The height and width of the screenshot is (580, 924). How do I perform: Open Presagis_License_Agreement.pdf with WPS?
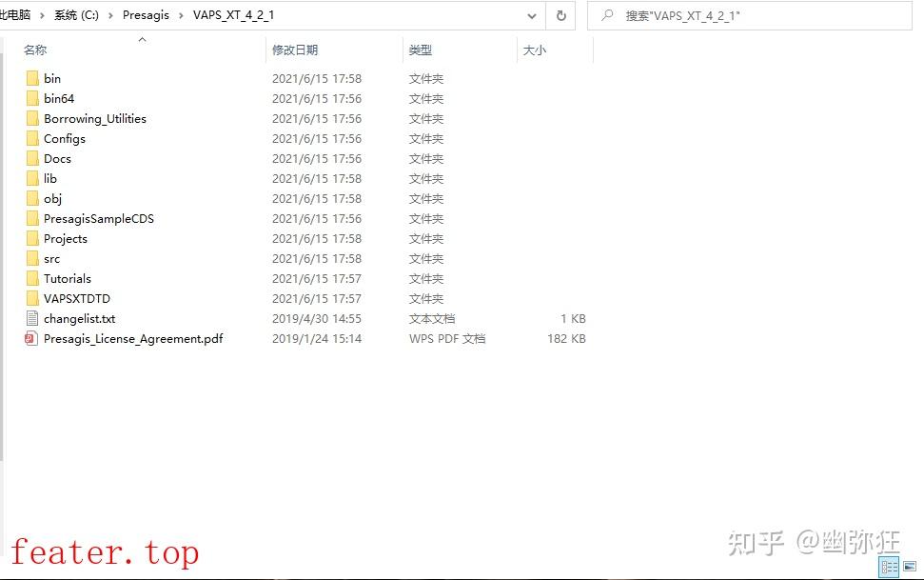pos(133,338)
